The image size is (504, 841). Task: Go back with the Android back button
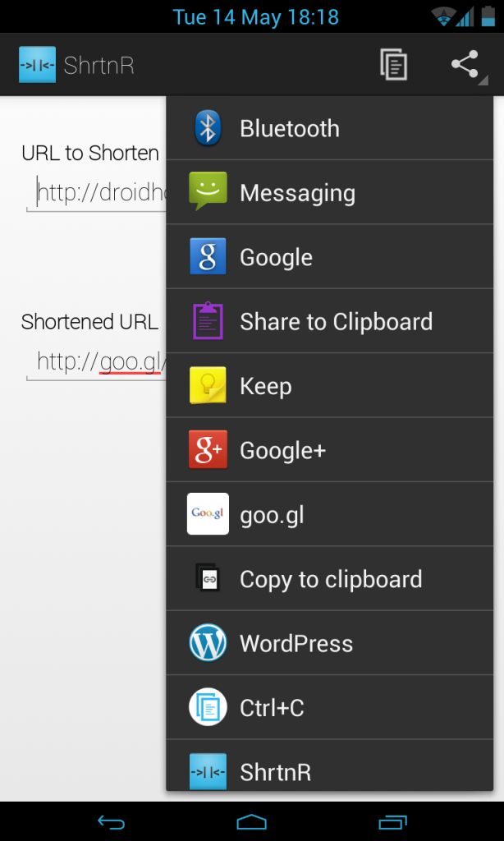pos(112,822)
